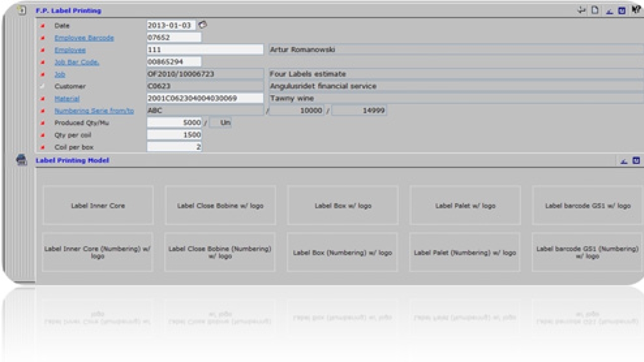644x362 pixels.
Task: Open the date picker icon next to Date
Action: [202, 25]
